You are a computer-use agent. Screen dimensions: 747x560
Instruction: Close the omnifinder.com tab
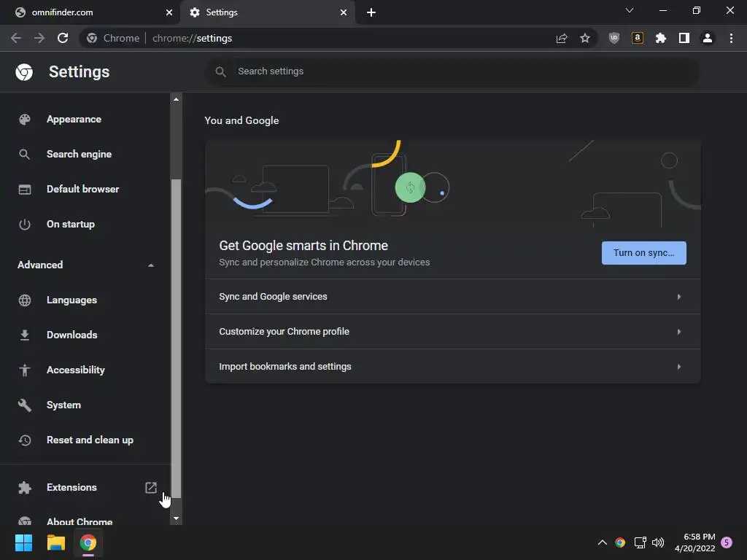(x=169, y=12)
